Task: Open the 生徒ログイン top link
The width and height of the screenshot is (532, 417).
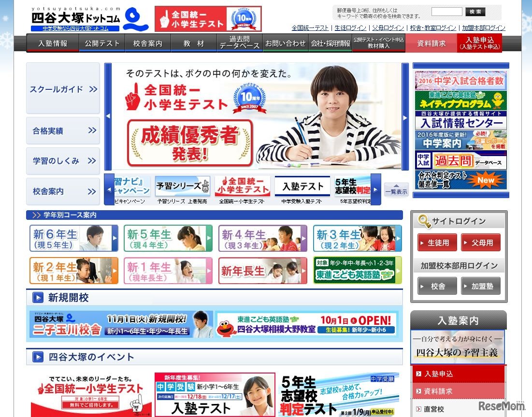Action: tap(350, 28)
